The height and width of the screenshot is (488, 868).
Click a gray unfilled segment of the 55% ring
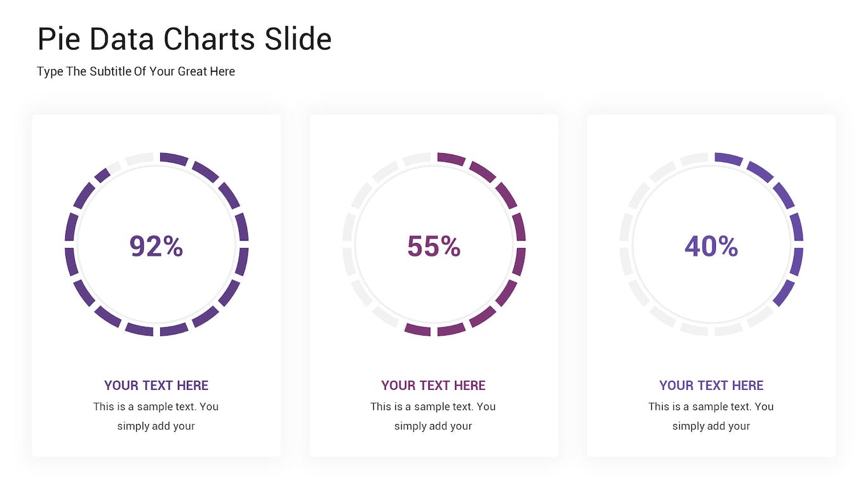tap(349, 261)
